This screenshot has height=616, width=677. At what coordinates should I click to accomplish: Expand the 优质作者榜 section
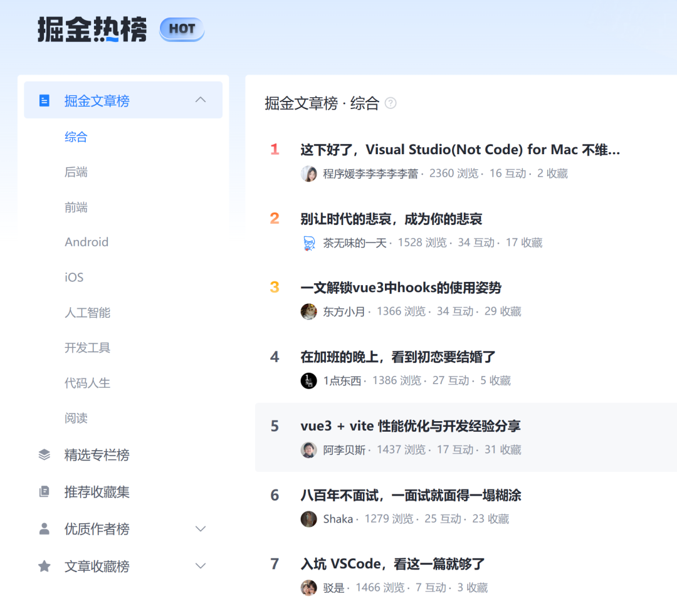(x=201, y=529)
